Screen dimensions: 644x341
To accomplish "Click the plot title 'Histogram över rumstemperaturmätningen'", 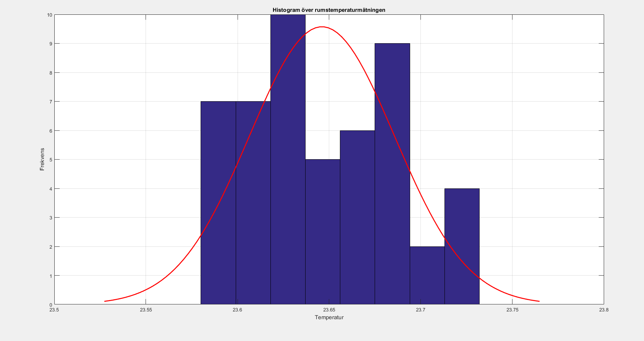I will click(329, 10).
